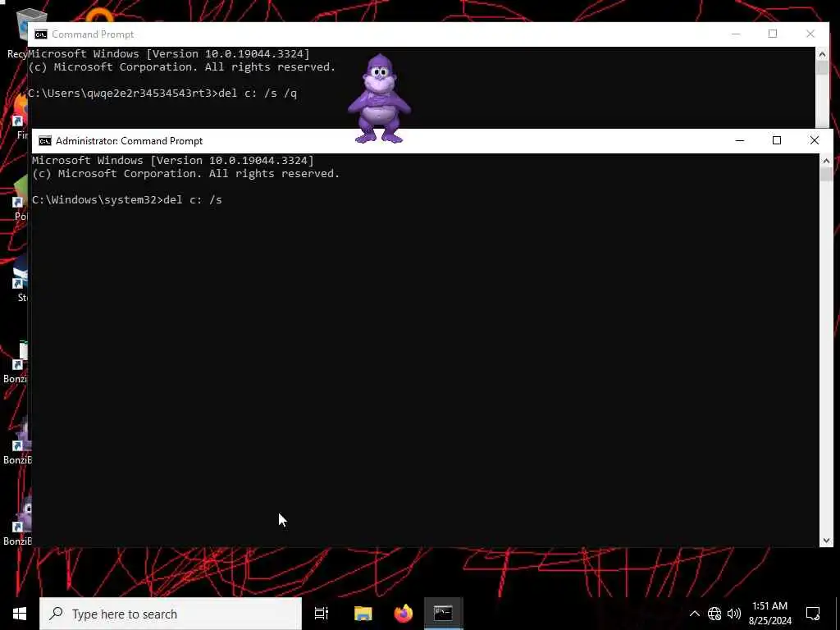Screen dimensions: 840x630
Task: Launch Firefox from the taskbar
Action: [x=404, y=614]
